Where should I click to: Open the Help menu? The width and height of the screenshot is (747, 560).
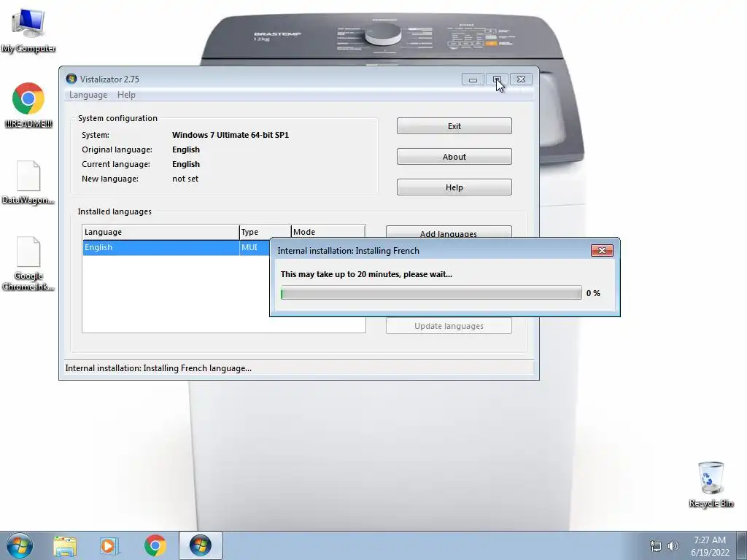click(126, 95)
